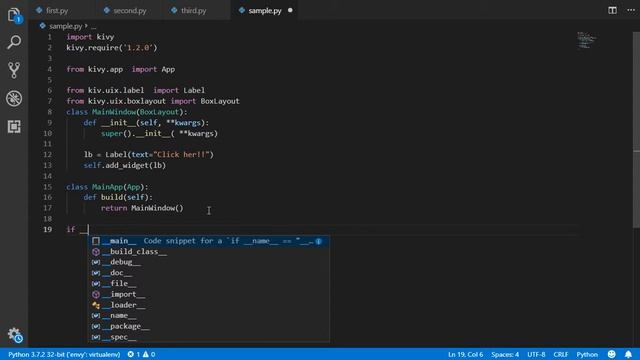
Task: Place cursor on 'import kivy' line
Action: (90, 37)
